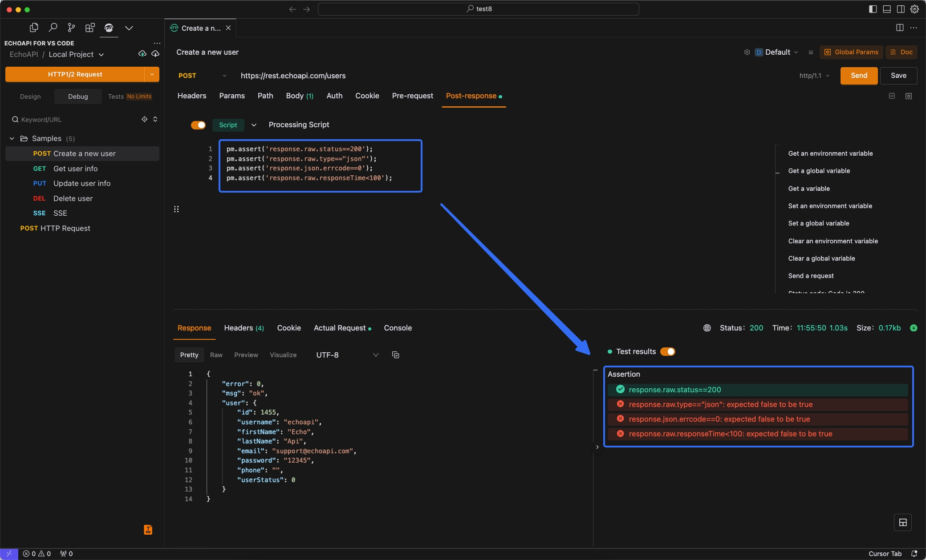The width and height of the screenshot is (926, 560).
Task: Open the Tests No Limits tab
Action: (130, 97)
